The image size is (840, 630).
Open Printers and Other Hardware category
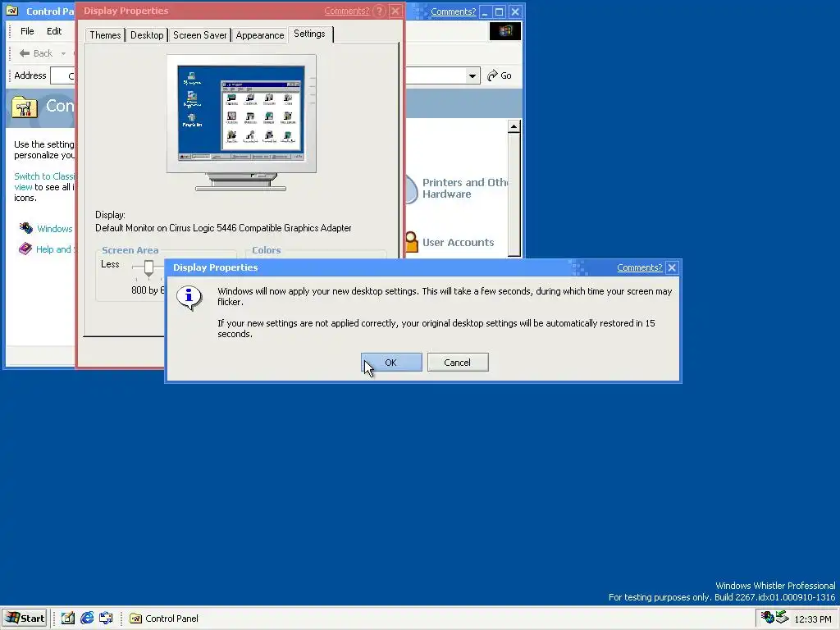click(x=465, y=189)
